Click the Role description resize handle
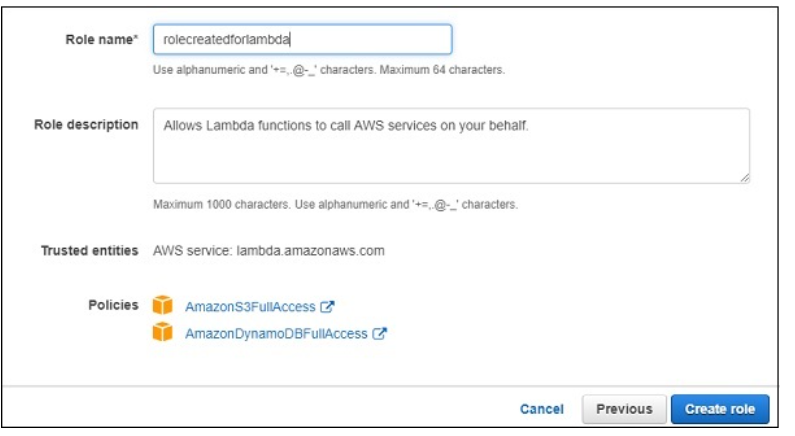Image resolution: width=795 pixels, height=436 pixels. pos(744,177)
